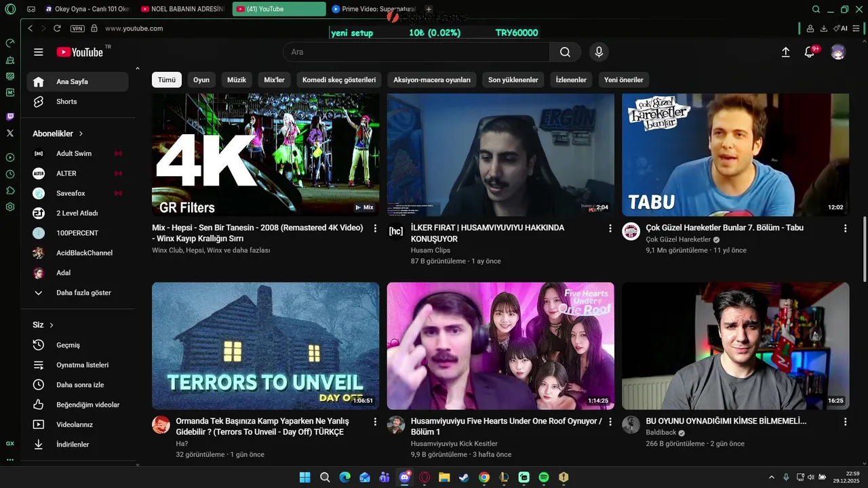This screenshot has height=488, width=868.
Task: Switch to NOEL BABANIN ADRESİNİ tab
Action: point(183,9)
